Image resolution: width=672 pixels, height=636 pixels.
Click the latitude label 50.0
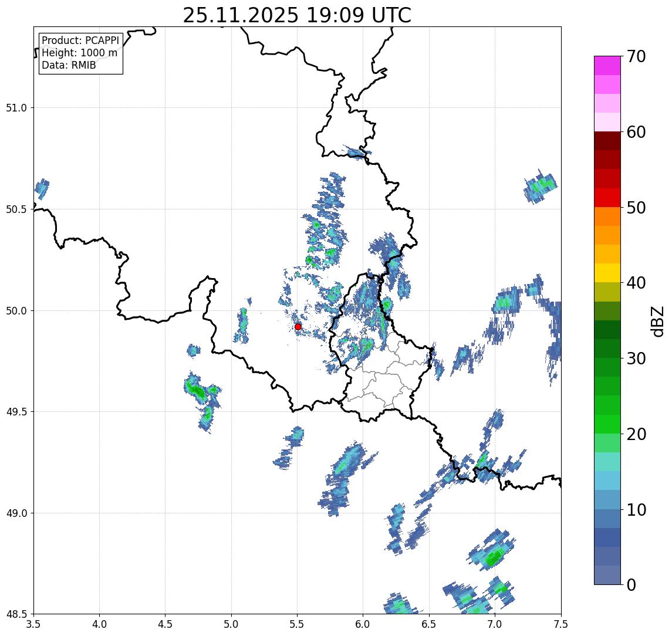click(16, 310)
